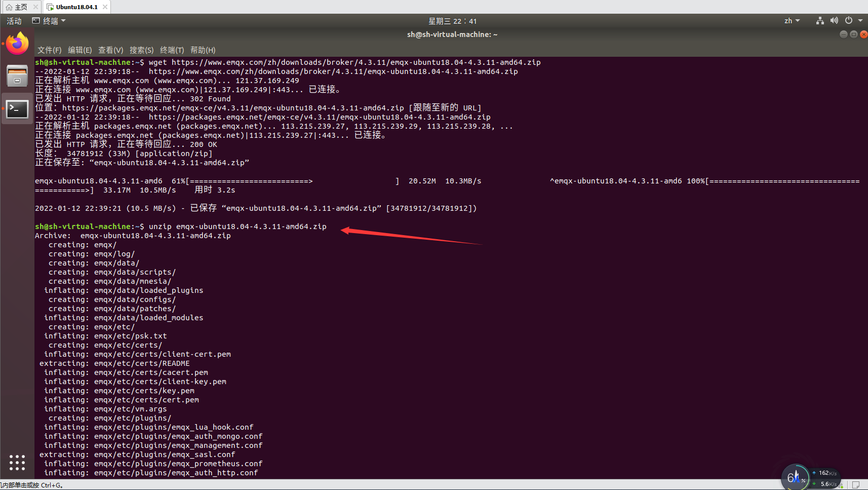Click the 'cacert.pem' inflating line
The height and width of the screenshot is (490, 868).
pos(126,372)
